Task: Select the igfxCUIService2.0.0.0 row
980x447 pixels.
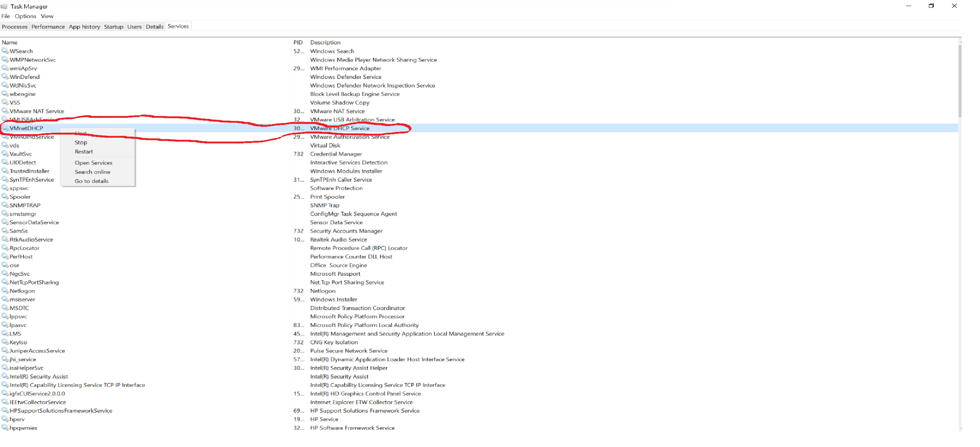Action: point(479,393)
